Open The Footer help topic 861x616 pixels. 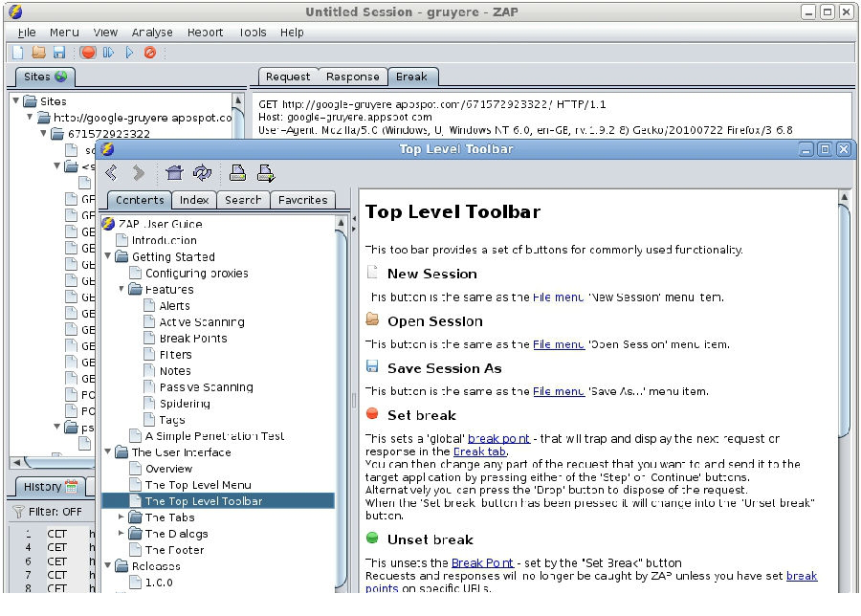174,550
